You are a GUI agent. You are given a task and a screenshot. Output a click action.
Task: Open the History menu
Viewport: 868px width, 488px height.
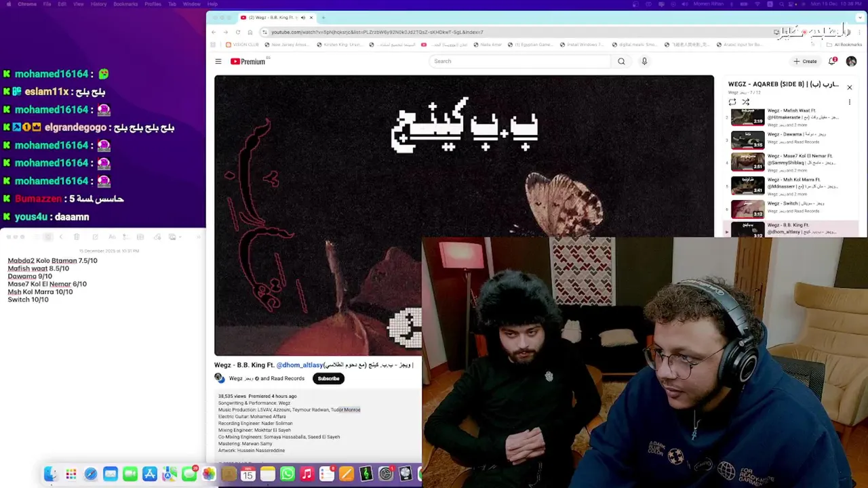tap(98, 4)
